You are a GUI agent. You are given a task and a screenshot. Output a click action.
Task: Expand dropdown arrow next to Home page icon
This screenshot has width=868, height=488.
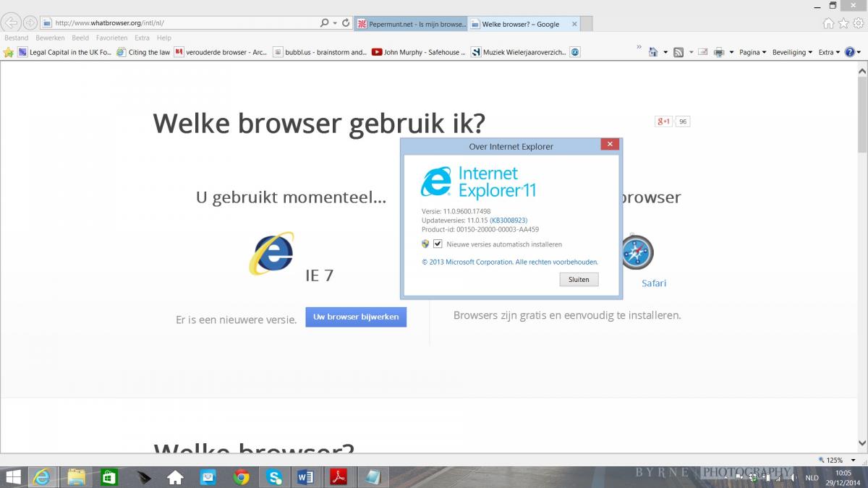665,52
